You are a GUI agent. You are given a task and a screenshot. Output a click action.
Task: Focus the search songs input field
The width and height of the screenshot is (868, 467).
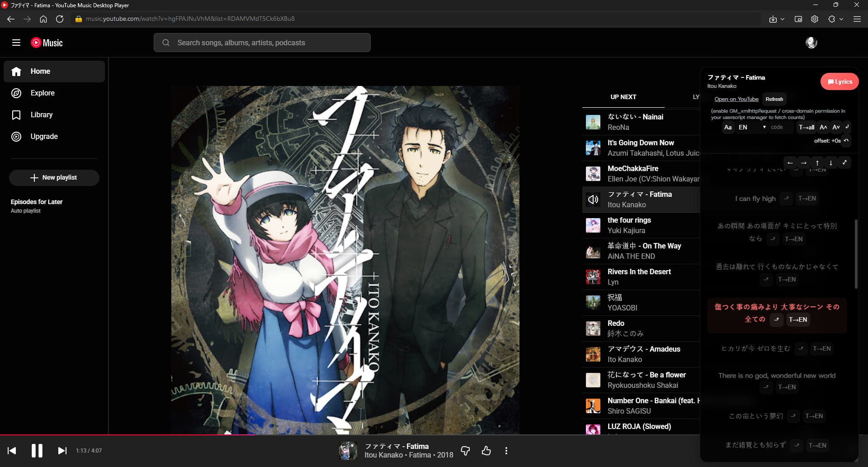[x=262, y=43]
